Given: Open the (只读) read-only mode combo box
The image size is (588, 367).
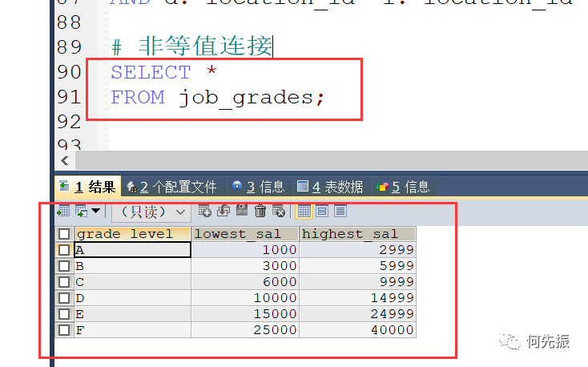Looking at the screenshot, I should coord(151,212).
